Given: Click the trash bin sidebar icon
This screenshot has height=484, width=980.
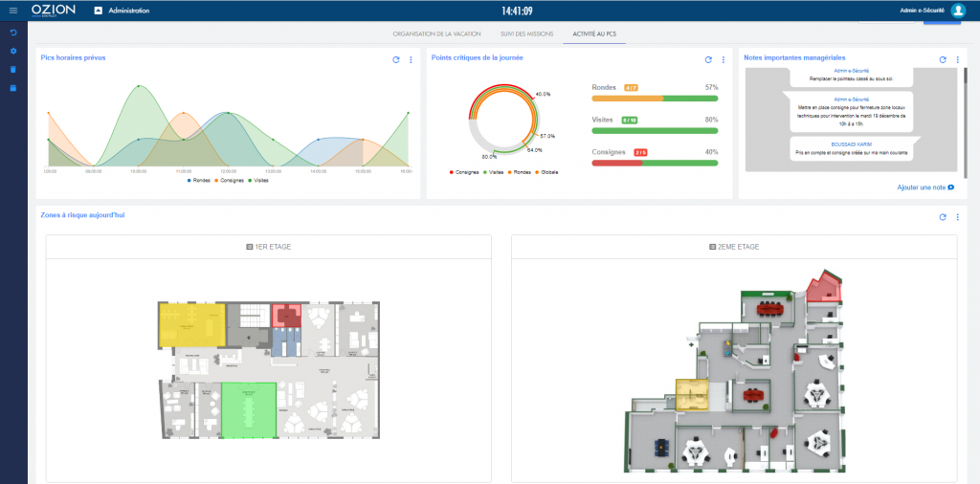Looking at the screenshot, I should click(13, 69).
